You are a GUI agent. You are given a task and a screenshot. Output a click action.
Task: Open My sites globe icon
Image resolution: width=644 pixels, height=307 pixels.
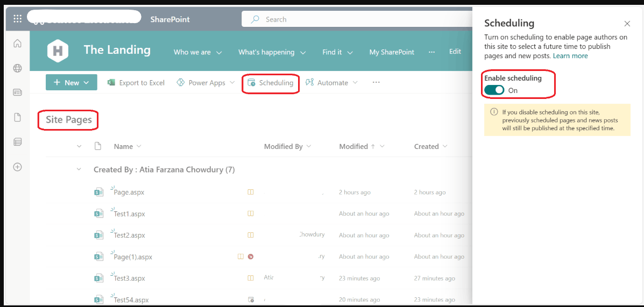coord(17,68)
